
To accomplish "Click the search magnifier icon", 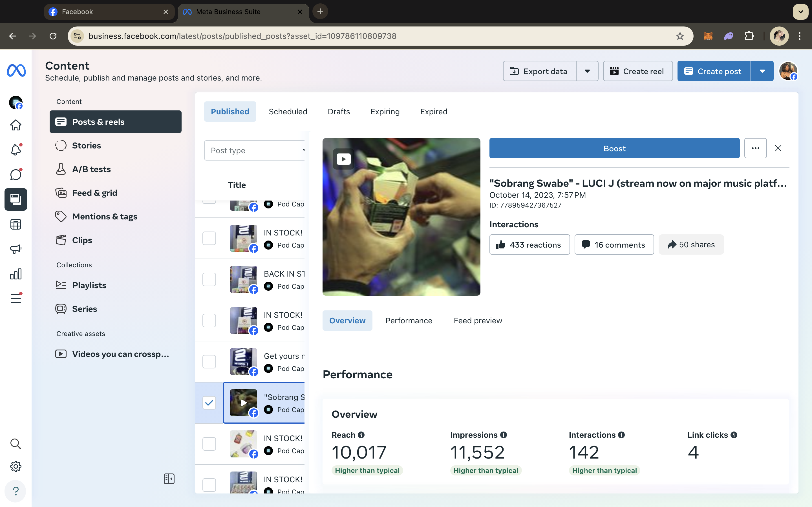I will 16,444.
